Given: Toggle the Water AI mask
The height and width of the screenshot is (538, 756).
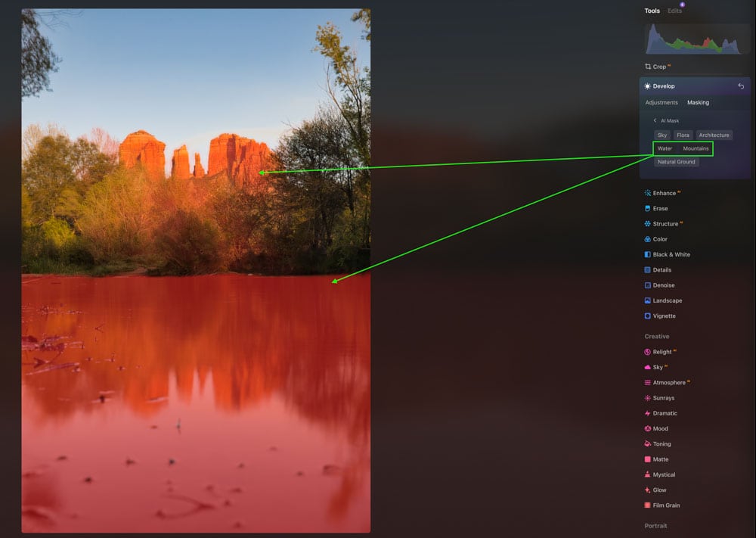Looking at the screenshot, I should click(665, 148).
